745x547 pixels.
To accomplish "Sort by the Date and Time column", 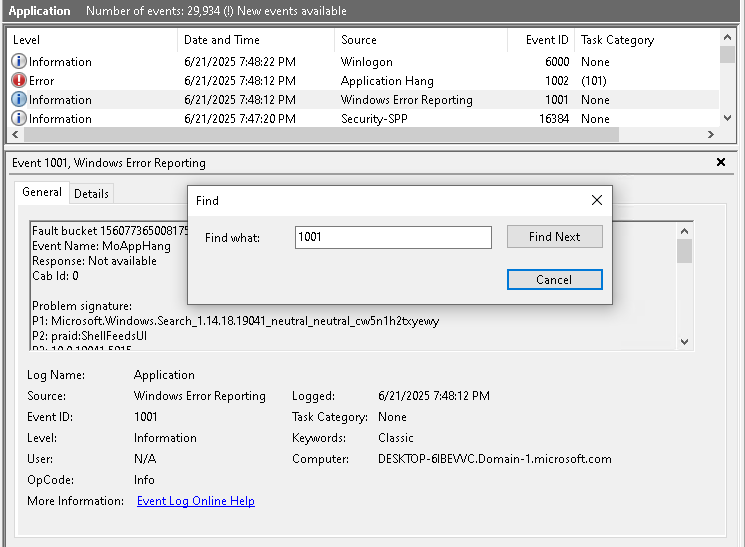I will [x=256, y=40].
